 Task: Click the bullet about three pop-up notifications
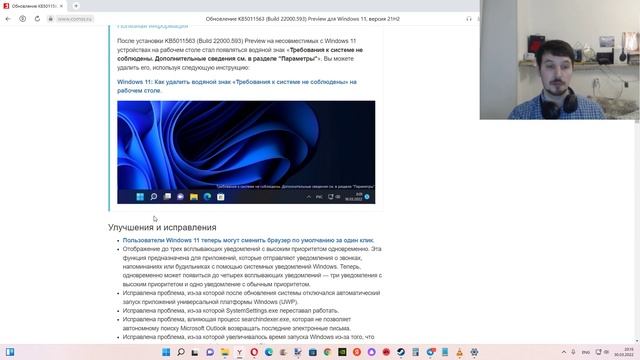(252, 267)
